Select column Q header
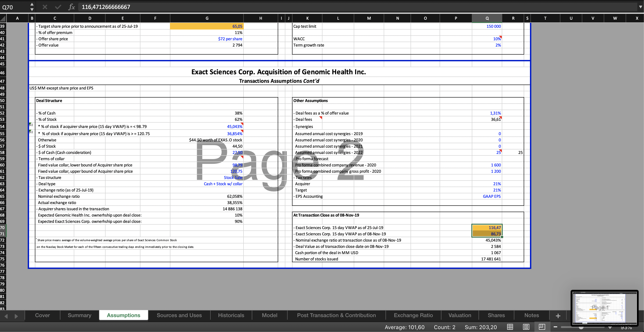644x332 pixels. pyautogui.click(x=487, y=18)
